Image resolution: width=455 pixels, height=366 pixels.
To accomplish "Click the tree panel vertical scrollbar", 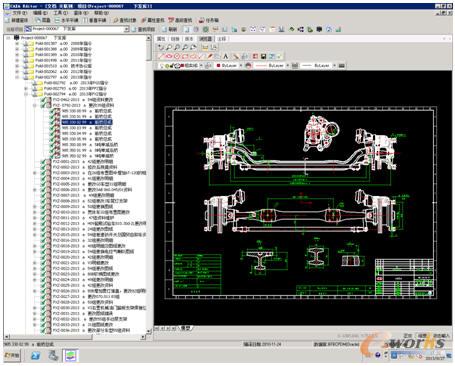I will click(149, 184).
